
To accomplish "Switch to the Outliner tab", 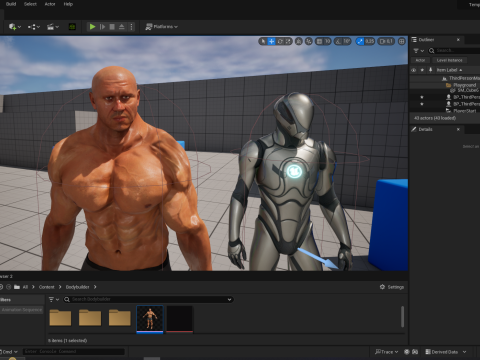I will 426,40.
